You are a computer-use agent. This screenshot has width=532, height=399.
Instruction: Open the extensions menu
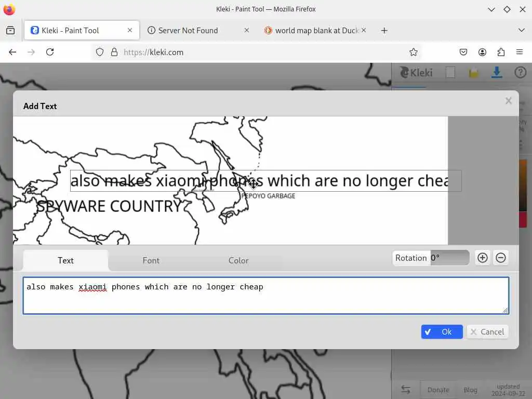coord(501,52)
